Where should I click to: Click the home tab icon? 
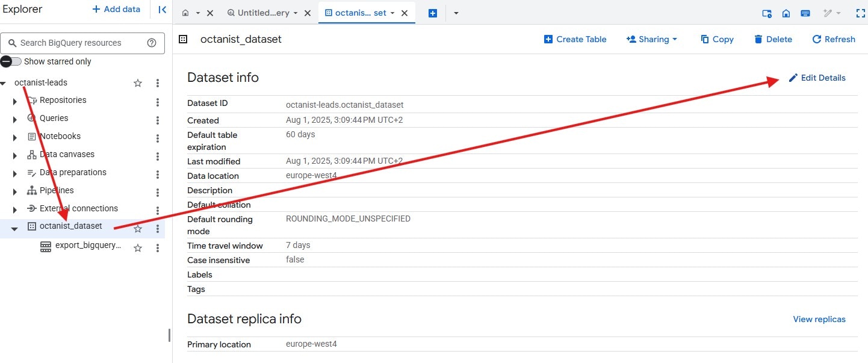[185, 13]
